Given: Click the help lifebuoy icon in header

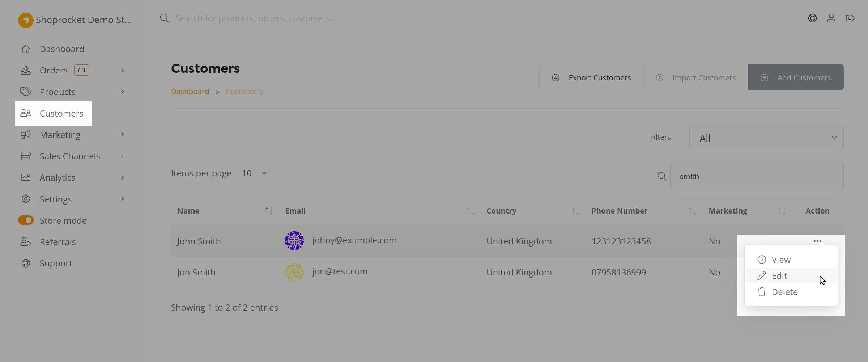Looking at the screenshot, I should pos(812,18).
